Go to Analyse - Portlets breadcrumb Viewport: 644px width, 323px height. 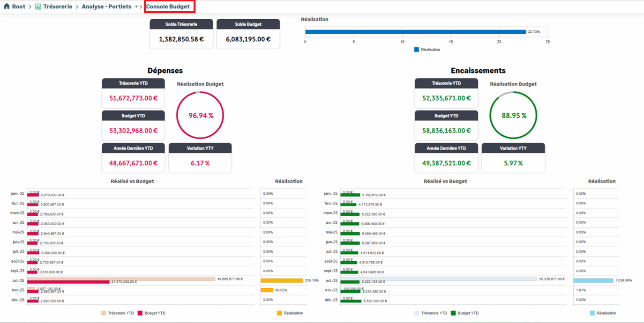coord(106,7)
